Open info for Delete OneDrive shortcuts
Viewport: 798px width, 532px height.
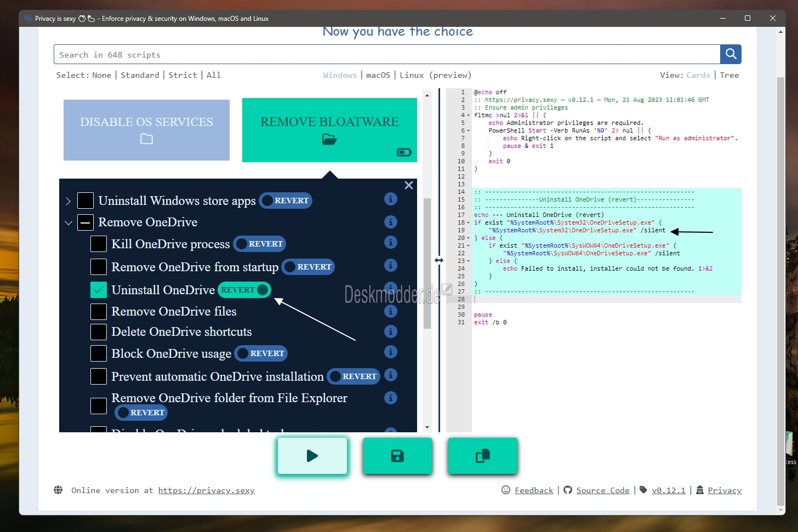391,331
